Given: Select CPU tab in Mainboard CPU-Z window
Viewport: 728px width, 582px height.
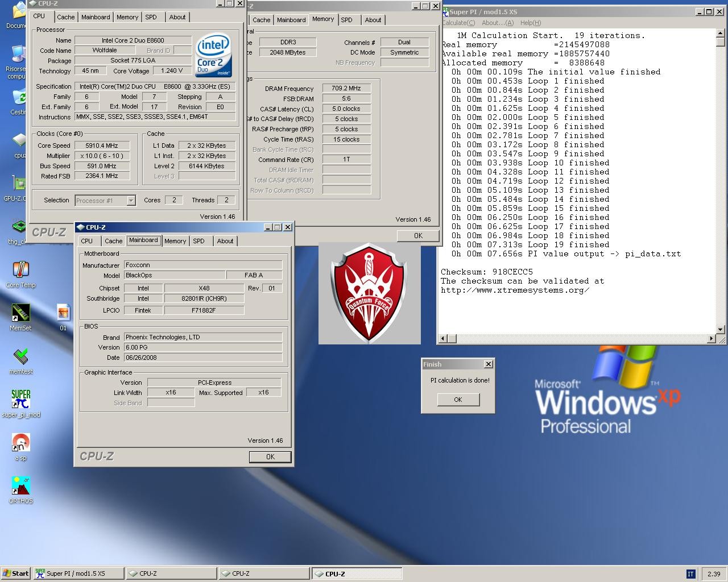Looking at the screenshot, I should point(87,241).
